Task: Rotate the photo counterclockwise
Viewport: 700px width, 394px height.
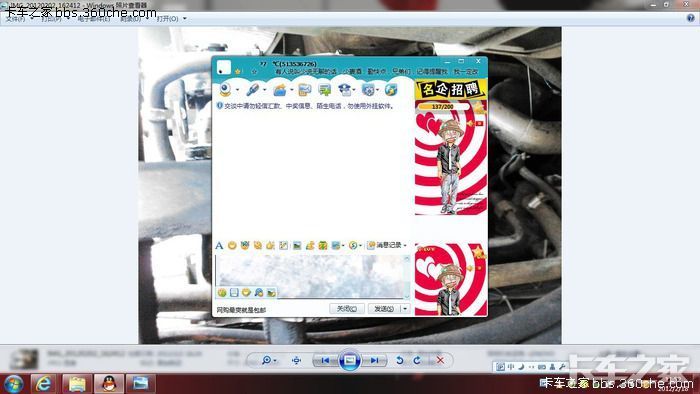Action: point(400,360)
